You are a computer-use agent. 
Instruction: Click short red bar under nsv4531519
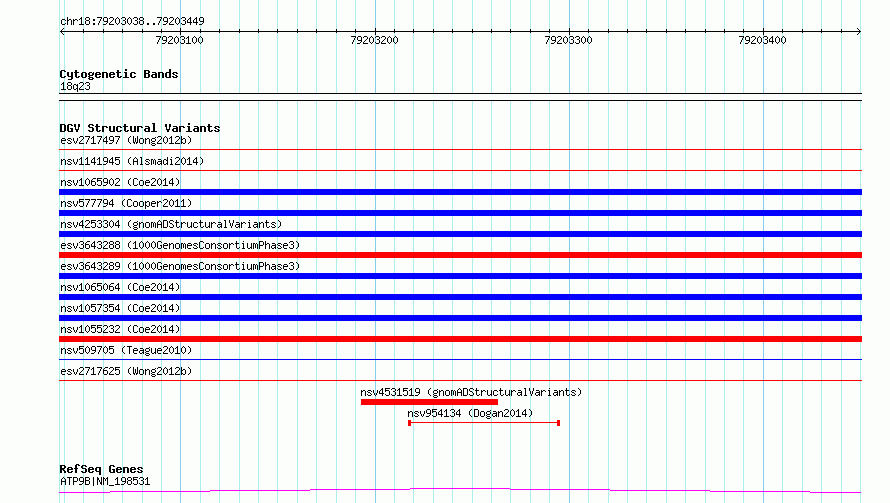(429, 402)
